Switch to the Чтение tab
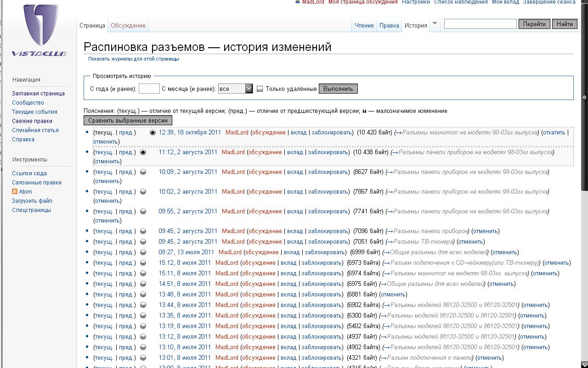 click(x=364, y=26)
